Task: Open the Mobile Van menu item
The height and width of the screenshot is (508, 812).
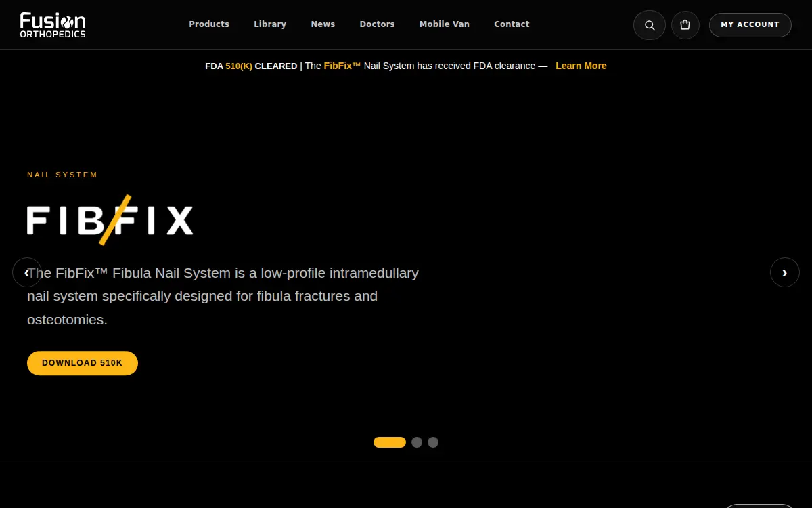Action: [444, 24]
